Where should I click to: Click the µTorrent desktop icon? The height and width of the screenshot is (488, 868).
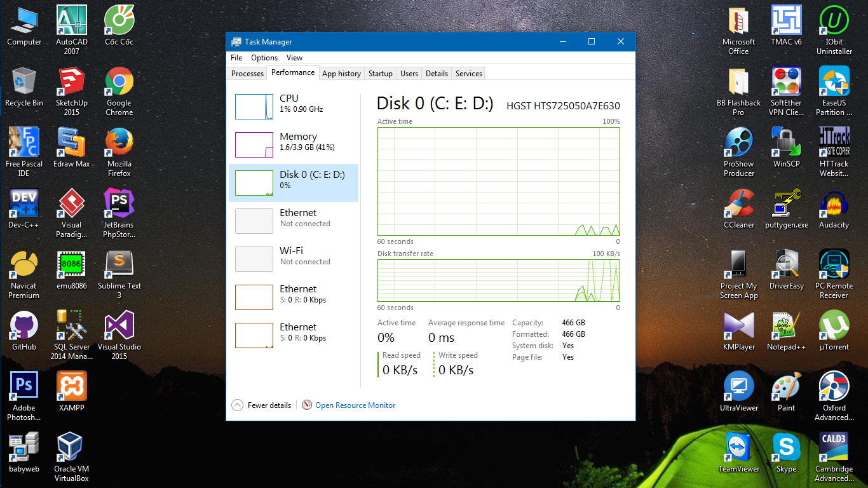(834, 330)
